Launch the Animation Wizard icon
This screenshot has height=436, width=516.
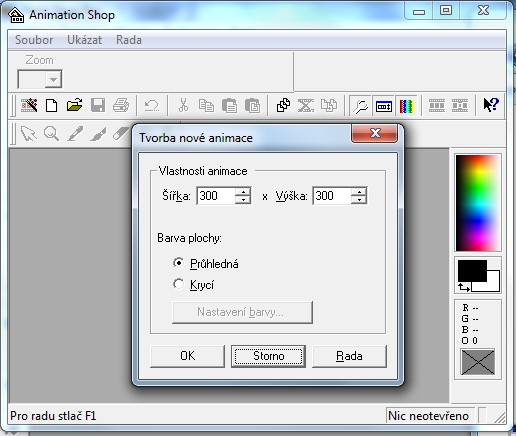(x=29, y=106)
